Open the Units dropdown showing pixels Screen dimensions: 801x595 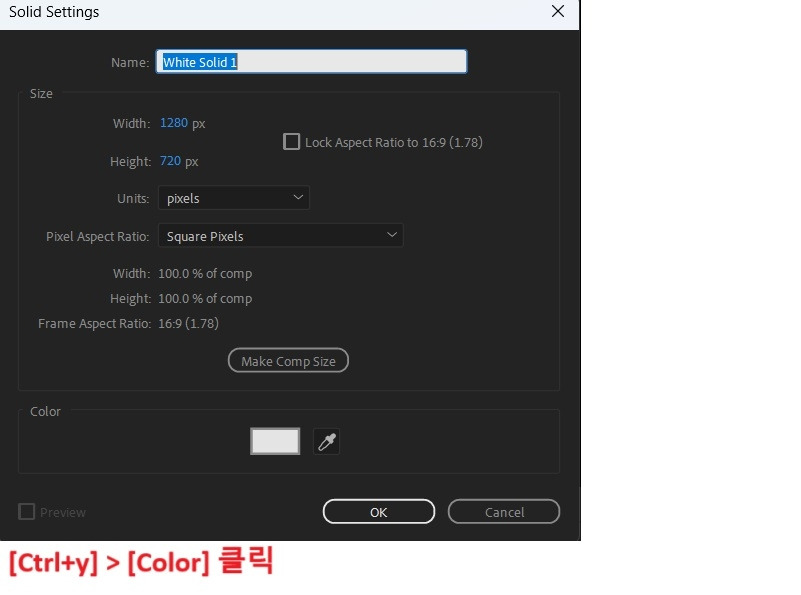pos(233,198)
